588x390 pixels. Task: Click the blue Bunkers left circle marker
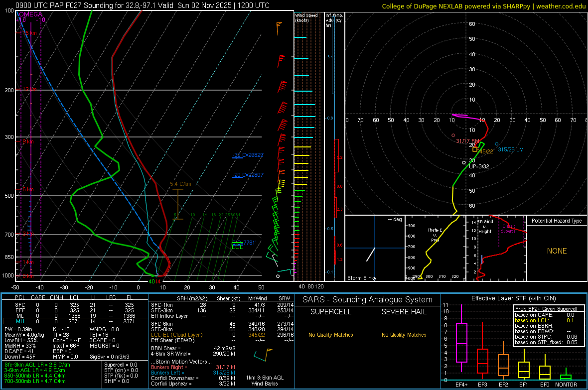pos(497,144)
